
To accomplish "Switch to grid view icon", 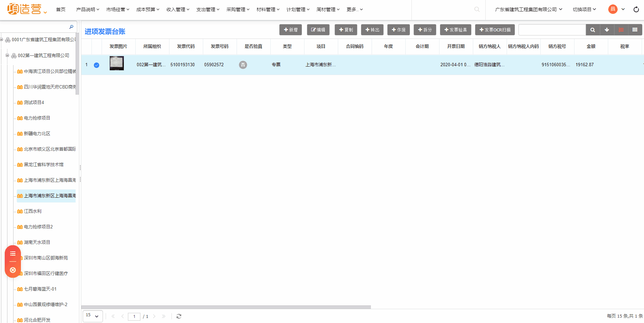I will pos(635,30).
